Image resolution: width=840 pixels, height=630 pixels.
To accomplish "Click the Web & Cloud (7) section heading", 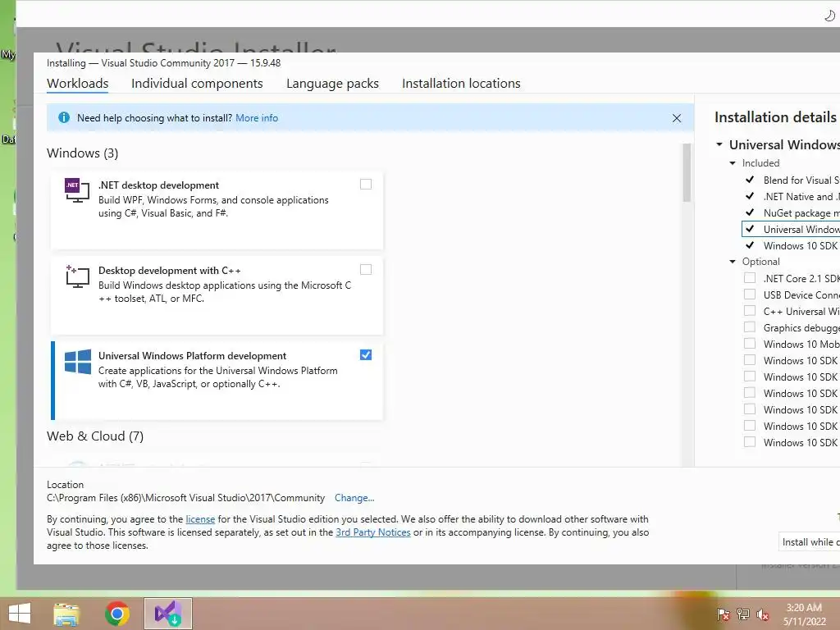I will click(x=95, y=436).
